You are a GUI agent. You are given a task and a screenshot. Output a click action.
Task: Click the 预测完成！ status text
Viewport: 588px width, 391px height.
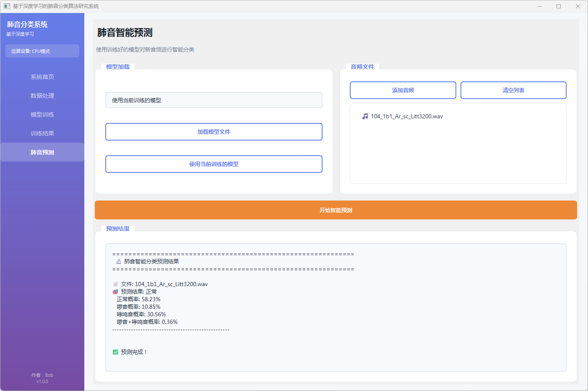point(134,352)
